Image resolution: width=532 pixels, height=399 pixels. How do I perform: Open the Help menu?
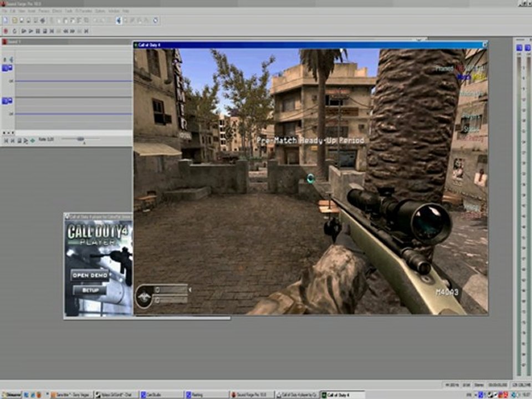pos(126,11)
